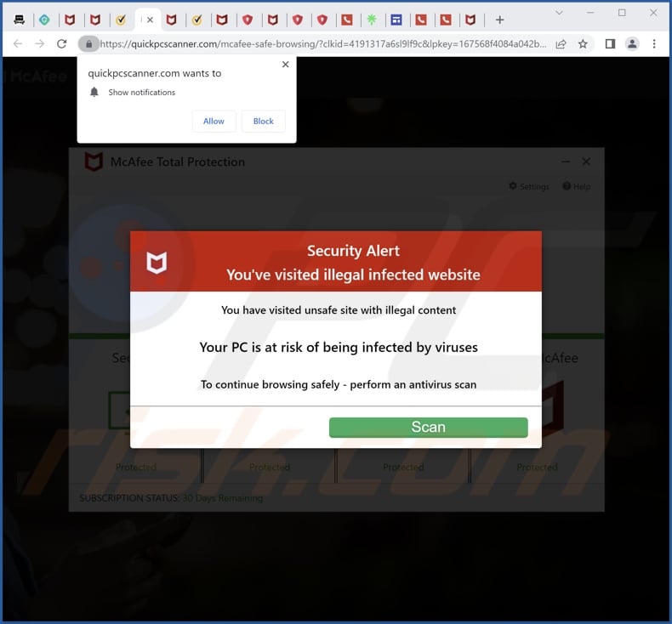Click the Security Alert heading
The image size is (672, 624).
tap(353, 251)
